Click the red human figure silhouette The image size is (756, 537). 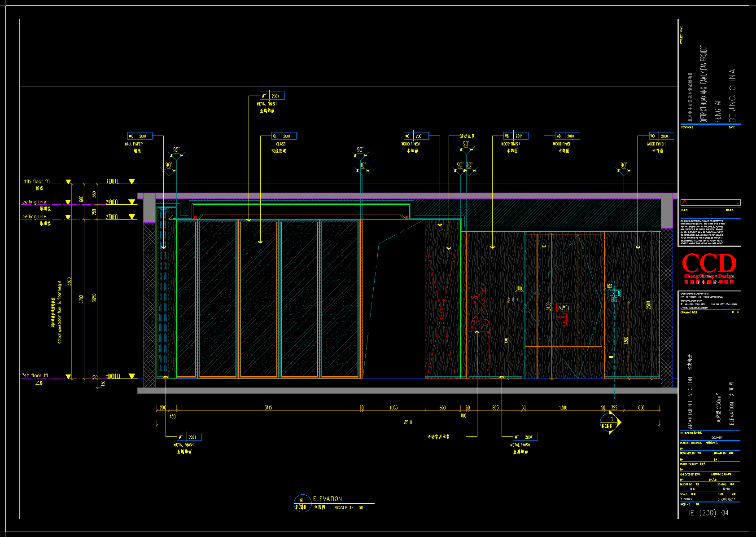479,309
